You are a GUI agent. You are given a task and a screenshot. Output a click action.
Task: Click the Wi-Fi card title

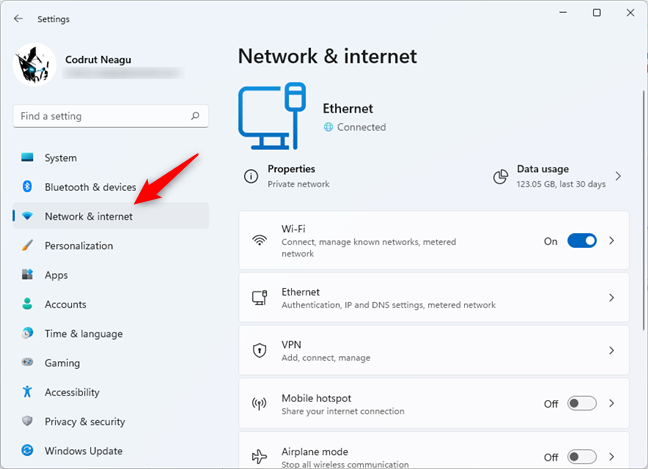point(293,229)
